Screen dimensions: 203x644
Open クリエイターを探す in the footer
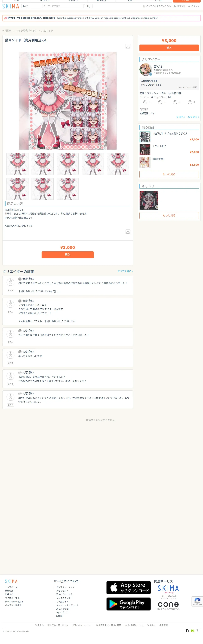(14, 602)
